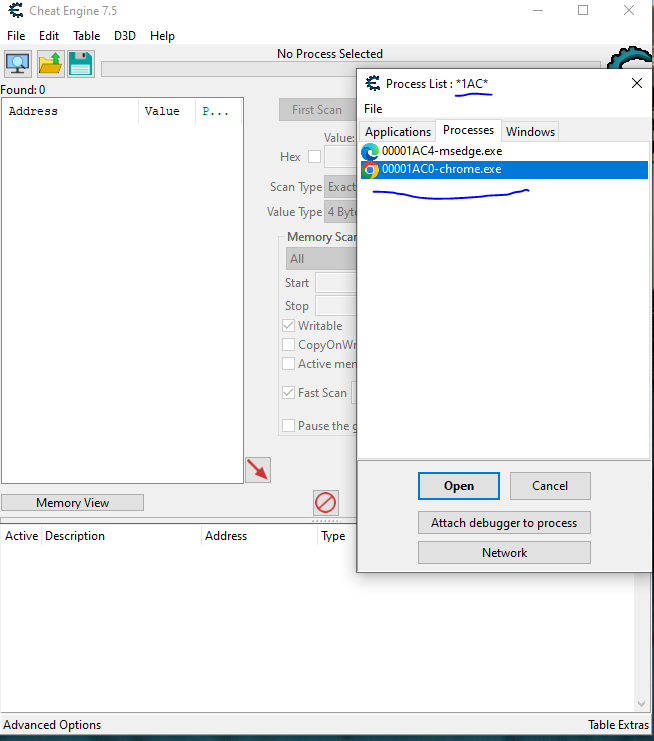Click the open folder load table icon
Viewport: 654px width, 741px height.
[x=50, y=64]
